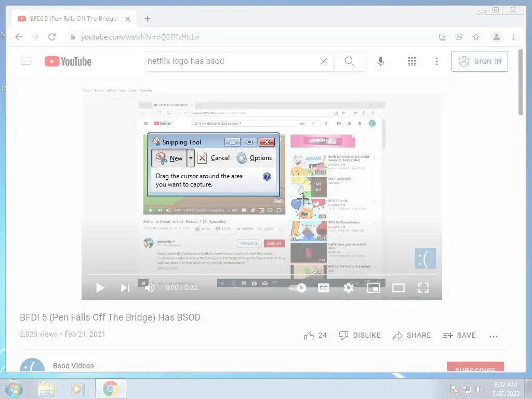Image resolution: width=532 pixels, height=399 pixels.
Task: Open the Windows Start menu
Action: (14, 389)
